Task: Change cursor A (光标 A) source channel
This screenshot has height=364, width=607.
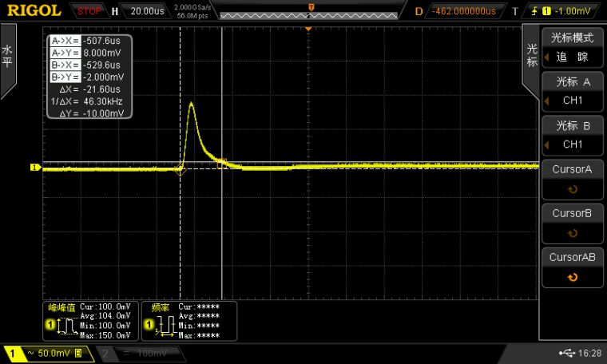Action: [572, 91]
